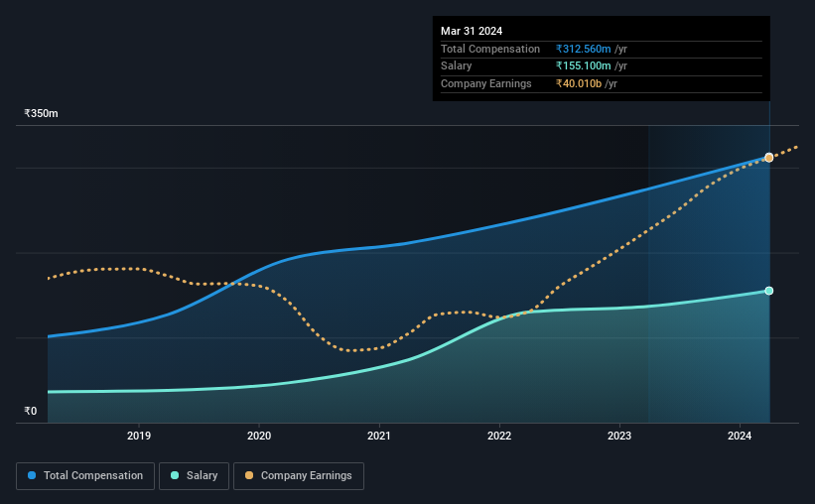The height and width of the screenshot is (504, 815).
Task: Select the 2019 label on the x-axis
Action: (x=139, y=436)
